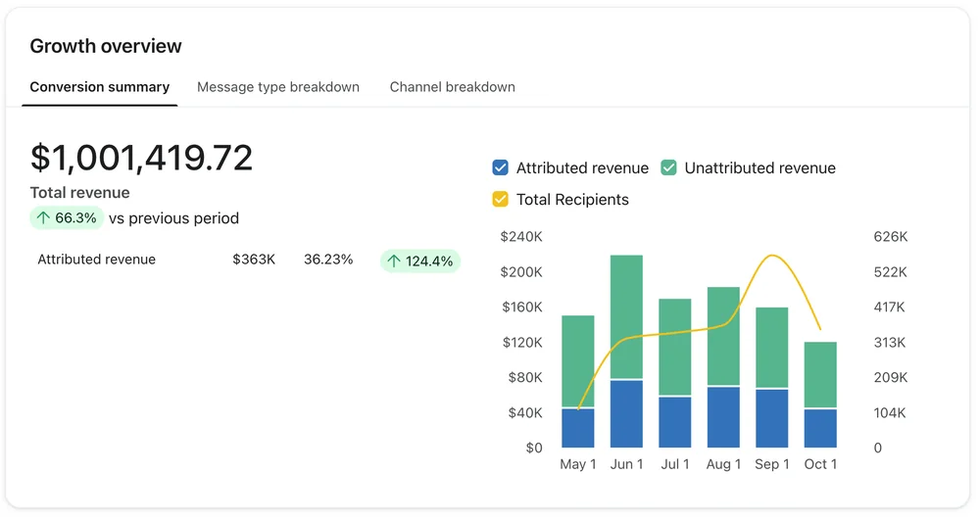Open the Channel breakdown tab
Image resolution: width=980 pixels, height=521 pixels.
point(453,87)
